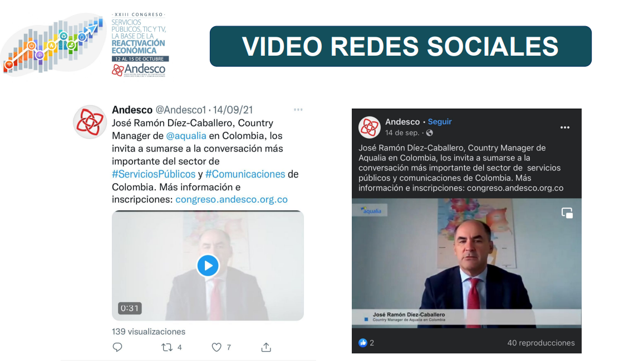Open the @aqualia mention link
This screenshot has width=639, height=364.
coord(186,136)
